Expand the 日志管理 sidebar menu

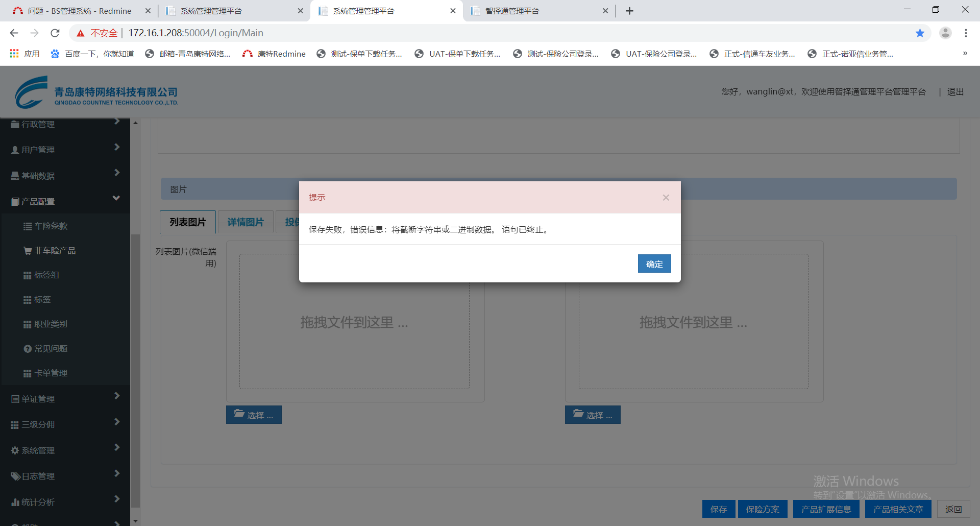(65, 476)
